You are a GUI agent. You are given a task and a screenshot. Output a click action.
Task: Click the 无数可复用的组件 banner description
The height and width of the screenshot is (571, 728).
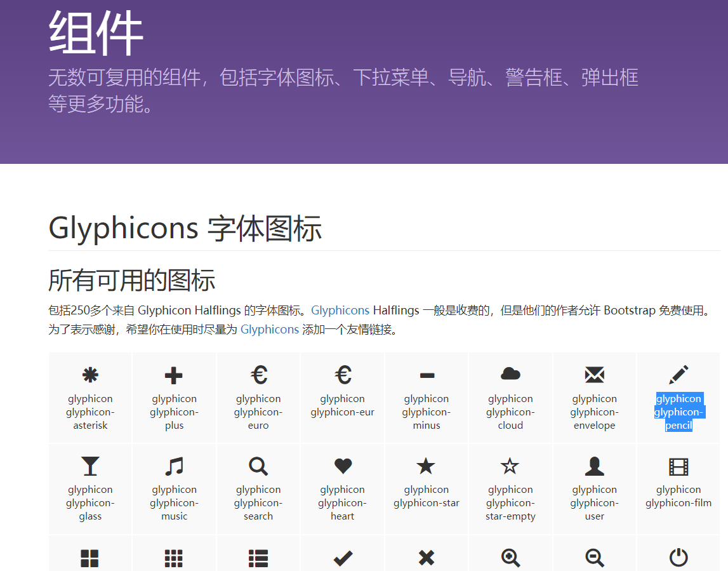[x=343, y=90]
